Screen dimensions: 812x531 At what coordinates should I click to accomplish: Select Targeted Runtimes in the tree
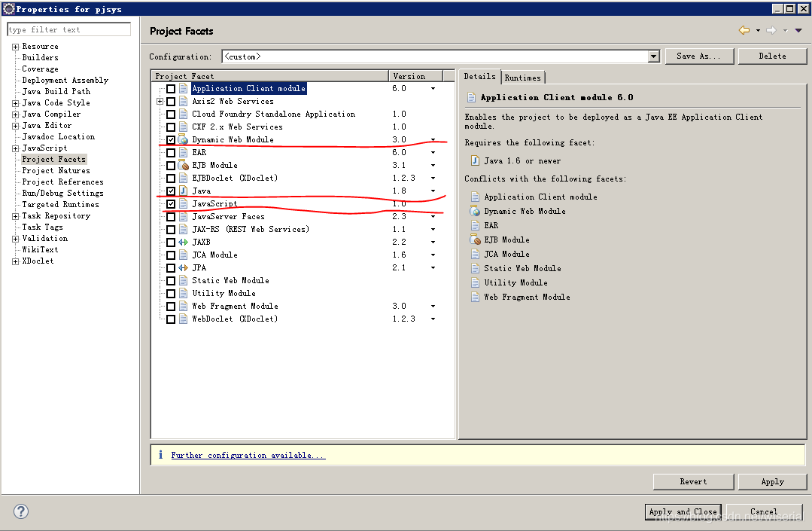click(x=60, y=204)
